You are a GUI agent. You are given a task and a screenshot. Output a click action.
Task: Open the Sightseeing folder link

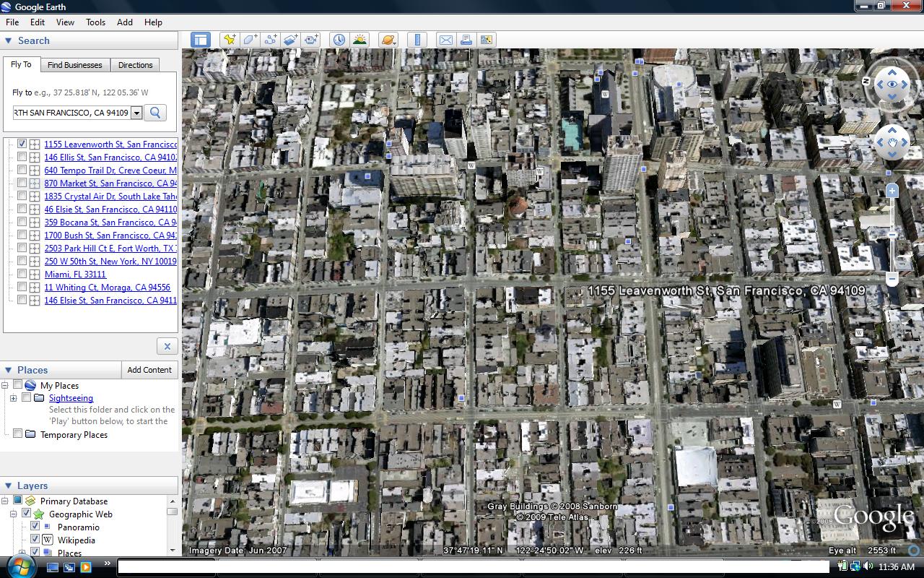click(71, 398)
